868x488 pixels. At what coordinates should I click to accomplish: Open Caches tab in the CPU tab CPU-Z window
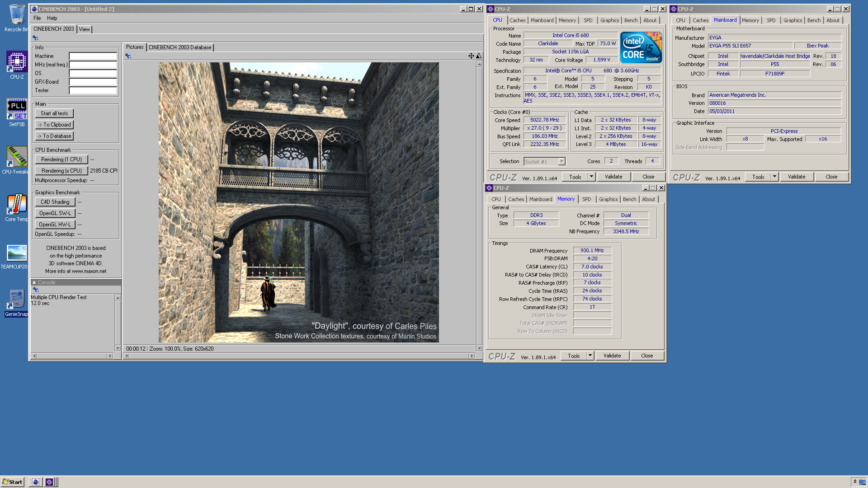(517, 20)
